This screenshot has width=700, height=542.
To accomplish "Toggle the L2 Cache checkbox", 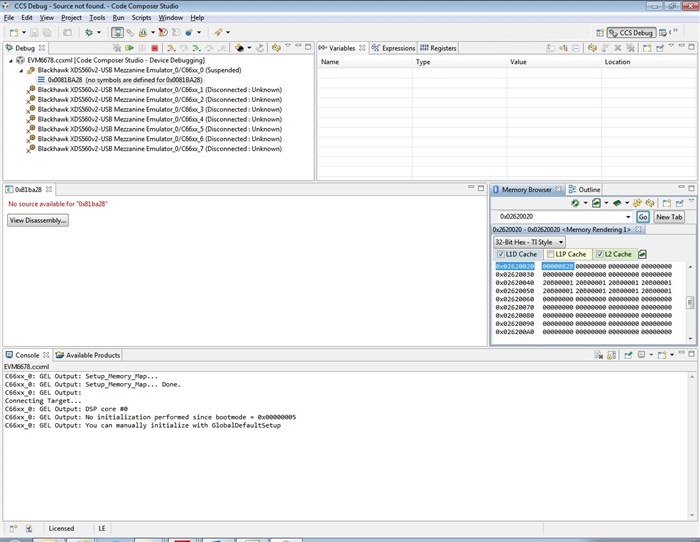I will [600, 254].
